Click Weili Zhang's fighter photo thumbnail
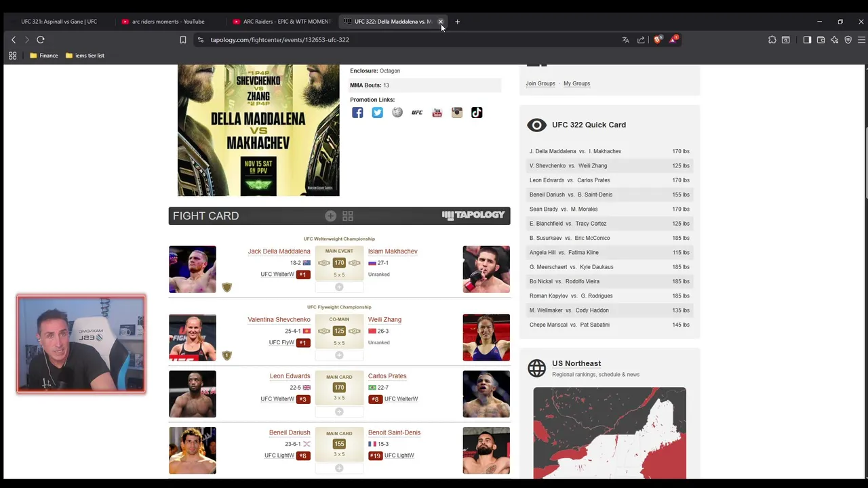868x488 pixels. pos(486,338)
